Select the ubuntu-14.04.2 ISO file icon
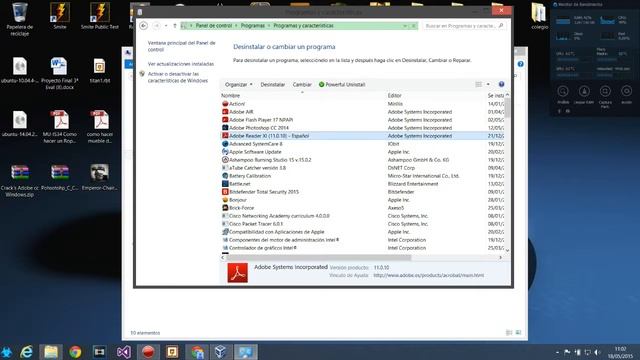 coord(19,124)
